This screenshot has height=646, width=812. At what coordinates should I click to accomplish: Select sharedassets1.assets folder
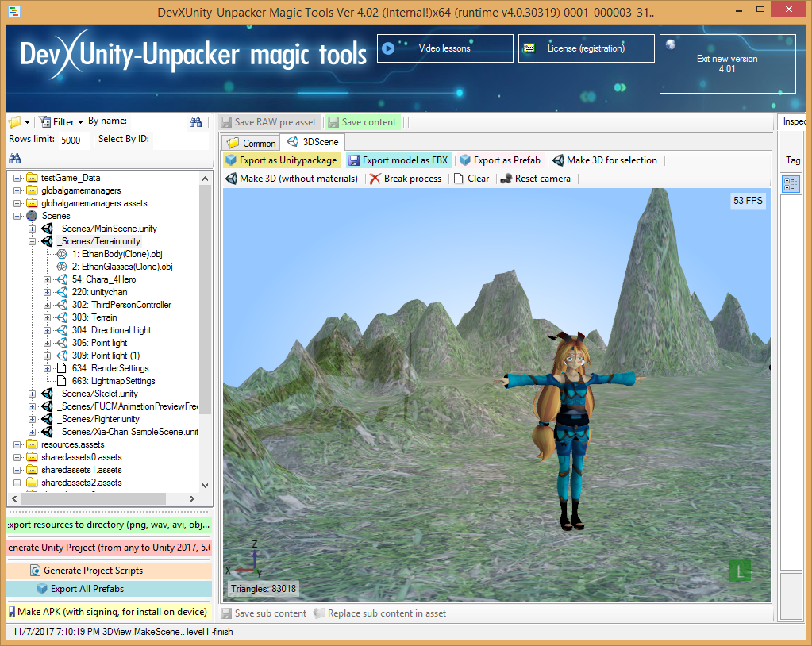[81, 470]
